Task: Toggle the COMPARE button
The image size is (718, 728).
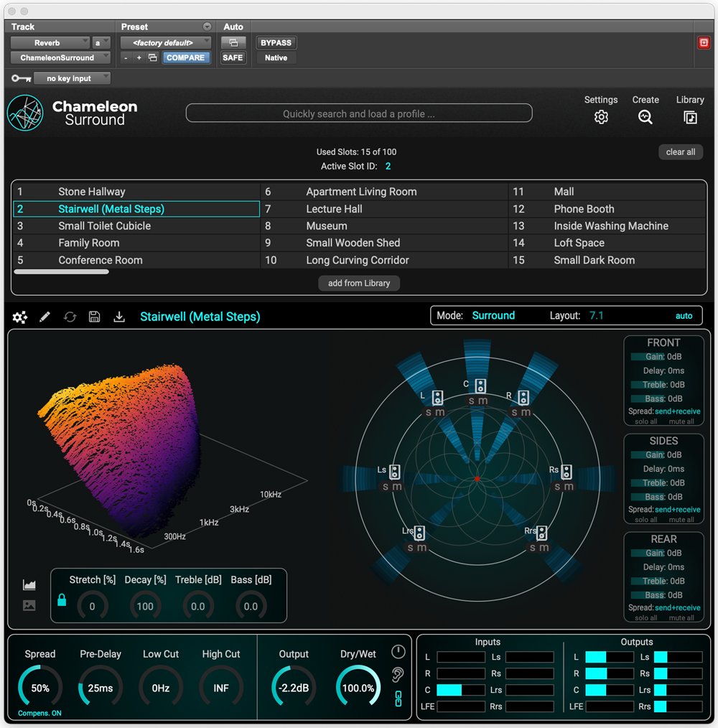Action: (x=185, y=57)
